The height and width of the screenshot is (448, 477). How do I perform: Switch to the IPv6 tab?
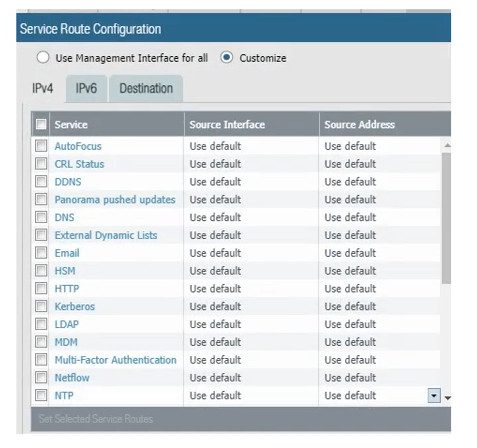tap(86, 88)
